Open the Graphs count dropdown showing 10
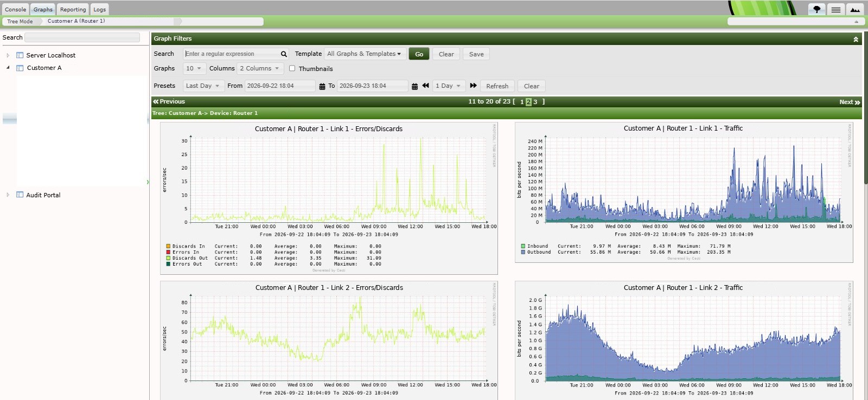This screenshot has width=868, height=400. coord(194,68)
